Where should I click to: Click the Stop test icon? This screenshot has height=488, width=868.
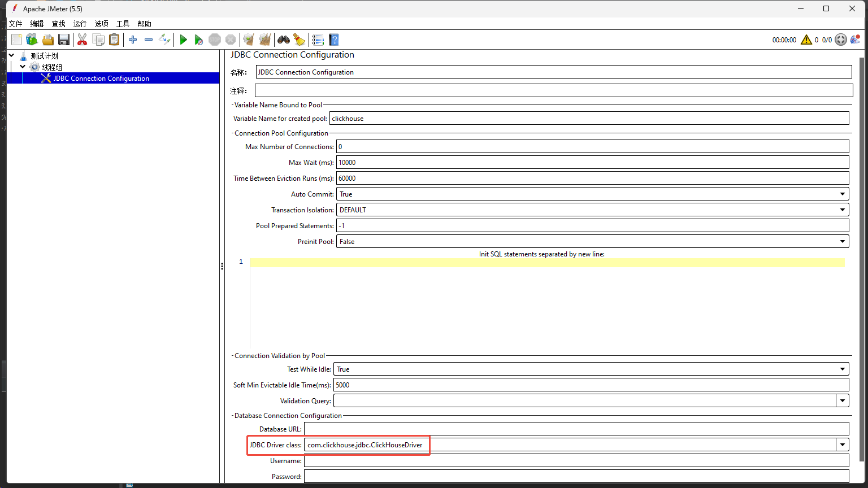[x=215, y=40]
